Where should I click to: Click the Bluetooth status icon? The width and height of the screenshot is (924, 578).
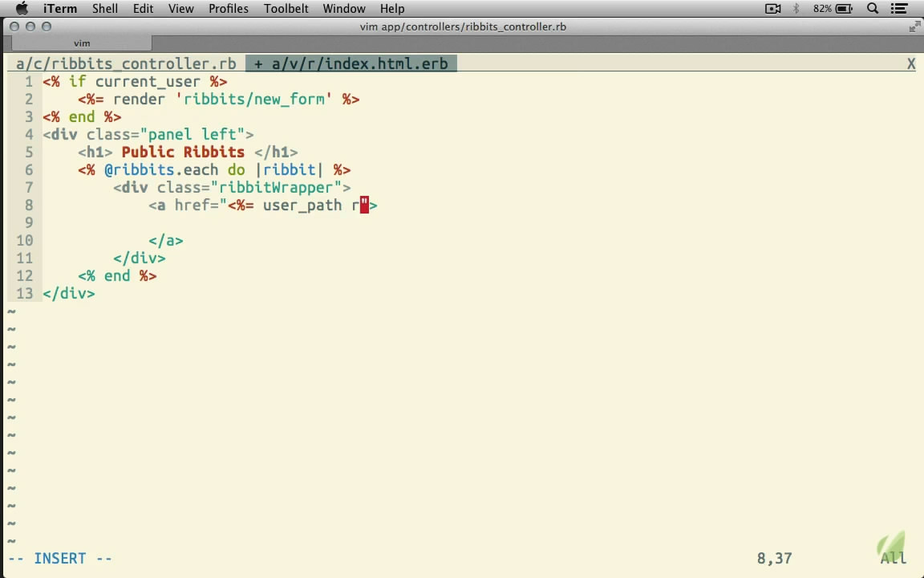tap(796, 9)
